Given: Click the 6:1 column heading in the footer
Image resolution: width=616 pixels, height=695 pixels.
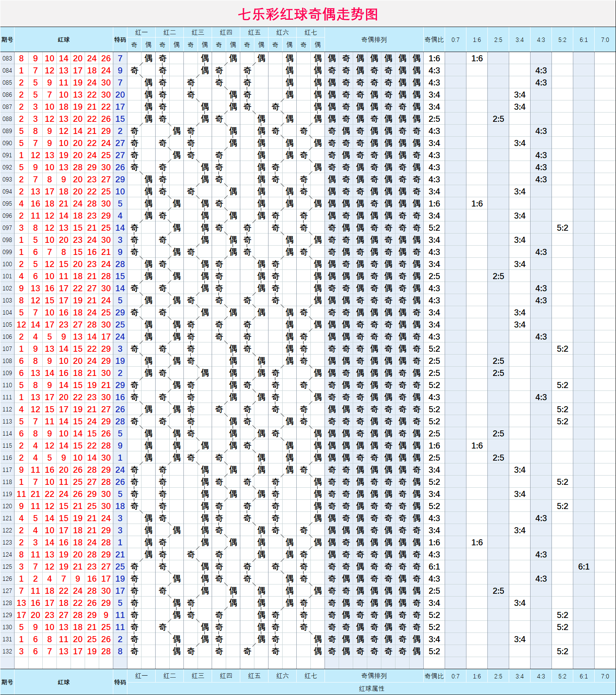Looking at the screenshot, I should pos(584,676).
